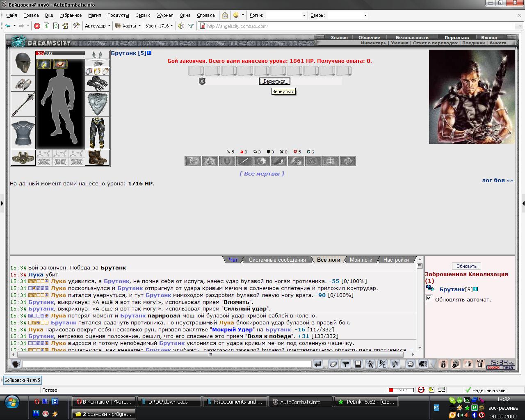The image size is (525, 420).
Task: Click the sword combat skill icon
Action: [244, 161]
